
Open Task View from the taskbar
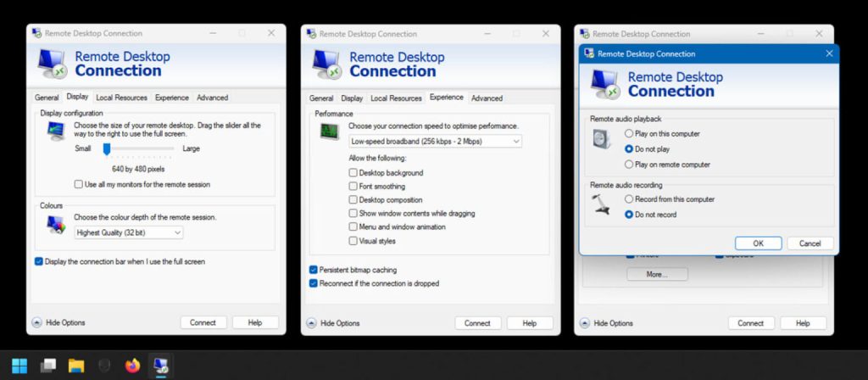[x=48, y=366]
